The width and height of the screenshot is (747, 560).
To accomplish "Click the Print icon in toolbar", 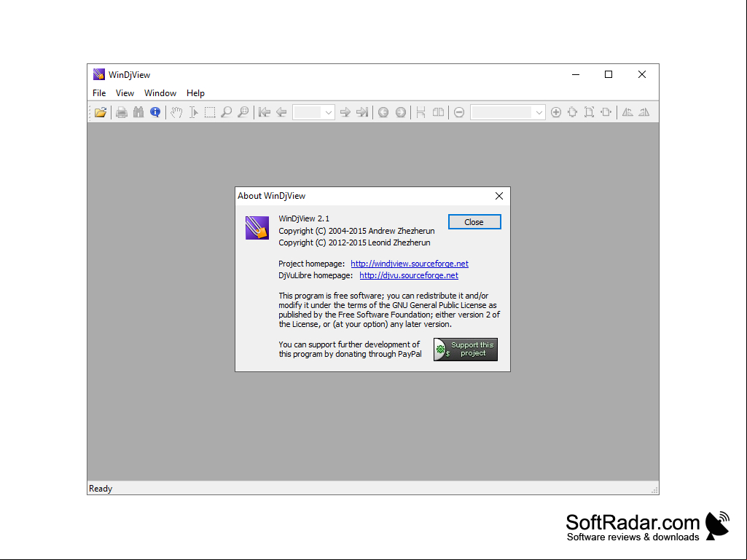I will (122, 112).
